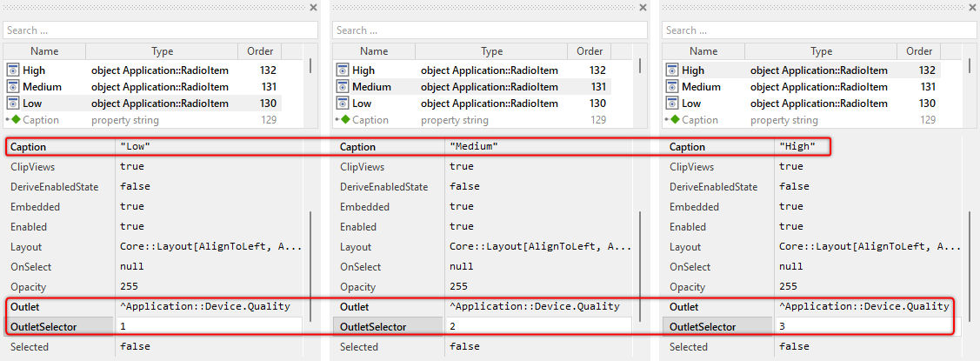Viewport: 980px width, 361px height.
Task: Click the Medium RadioItem icon in the left panel
Action: [13, 87]
